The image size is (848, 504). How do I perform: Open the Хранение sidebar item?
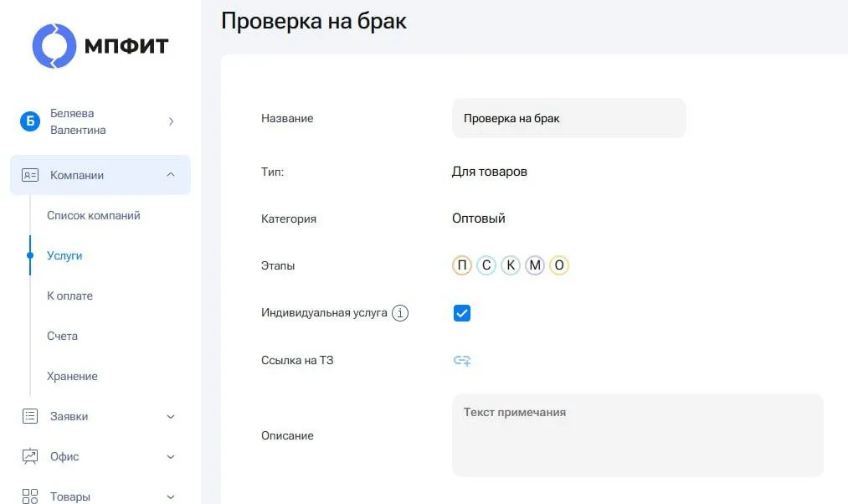72,376
